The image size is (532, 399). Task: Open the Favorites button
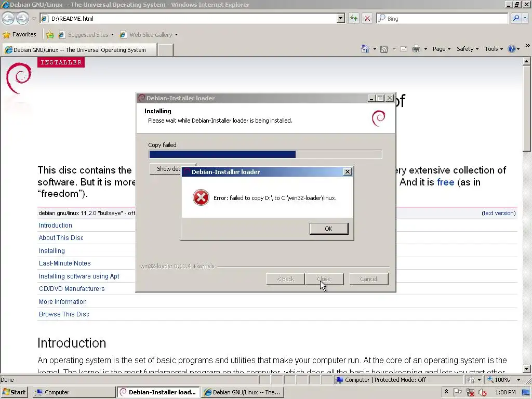tap(19, 34)
